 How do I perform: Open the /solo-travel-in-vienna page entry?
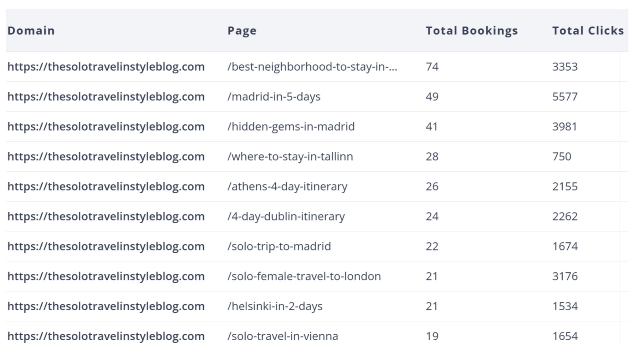coord(283,336)
